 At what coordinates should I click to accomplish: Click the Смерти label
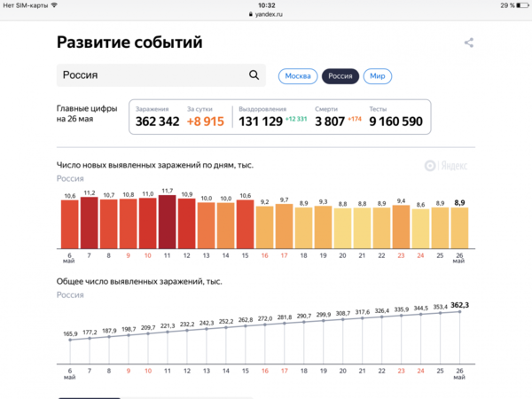(326, 109)
